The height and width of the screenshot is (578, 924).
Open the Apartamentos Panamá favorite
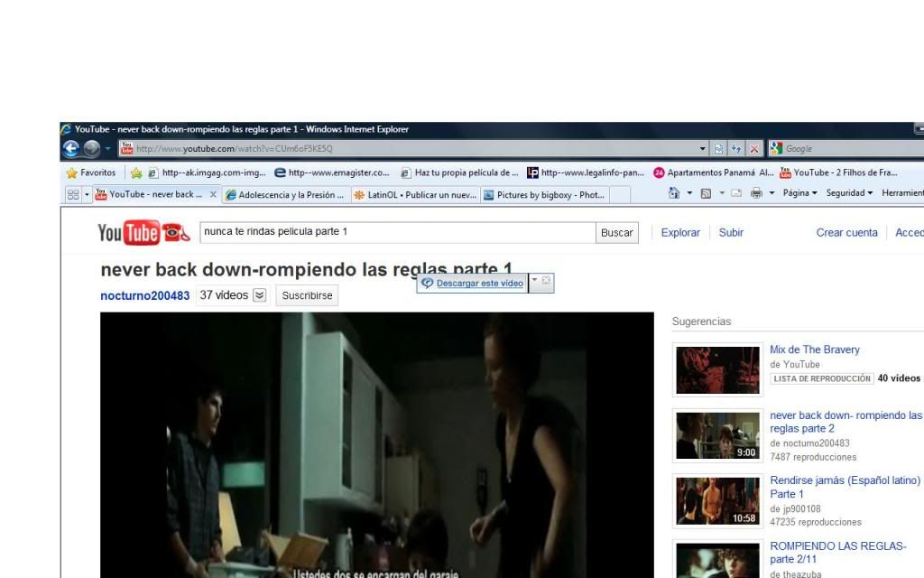(x=714, y=172)
